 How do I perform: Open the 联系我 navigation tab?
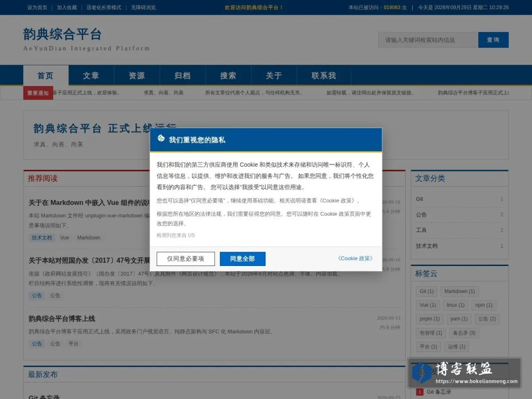click(x=324, y=75)
